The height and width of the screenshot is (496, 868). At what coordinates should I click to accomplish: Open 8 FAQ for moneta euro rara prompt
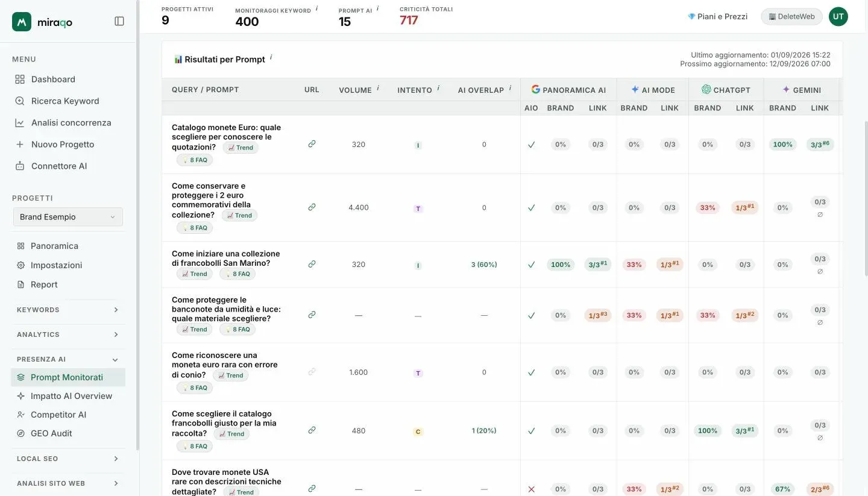click(195, 388)
